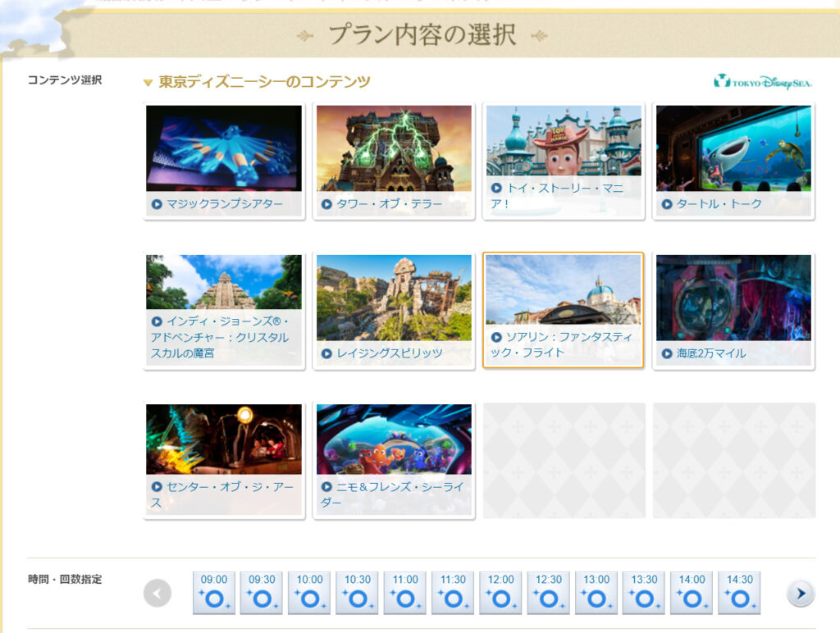
Task: Click play icon beside タワー・オブ・テラー label
Action: [326, 204]
